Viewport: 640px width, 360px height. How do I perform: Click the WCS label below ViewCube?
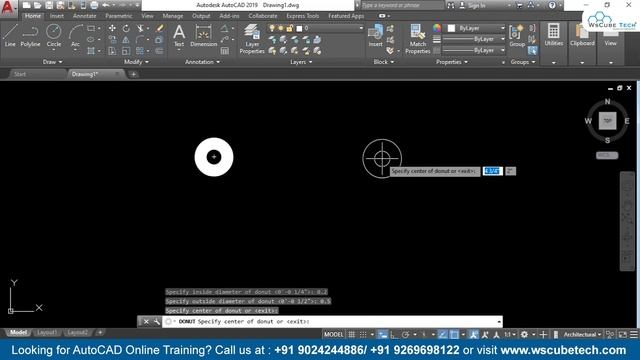pos(607,156)
